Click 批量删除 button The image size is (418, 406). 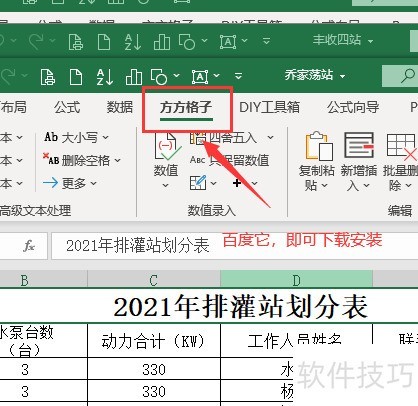tap(400, 162)
